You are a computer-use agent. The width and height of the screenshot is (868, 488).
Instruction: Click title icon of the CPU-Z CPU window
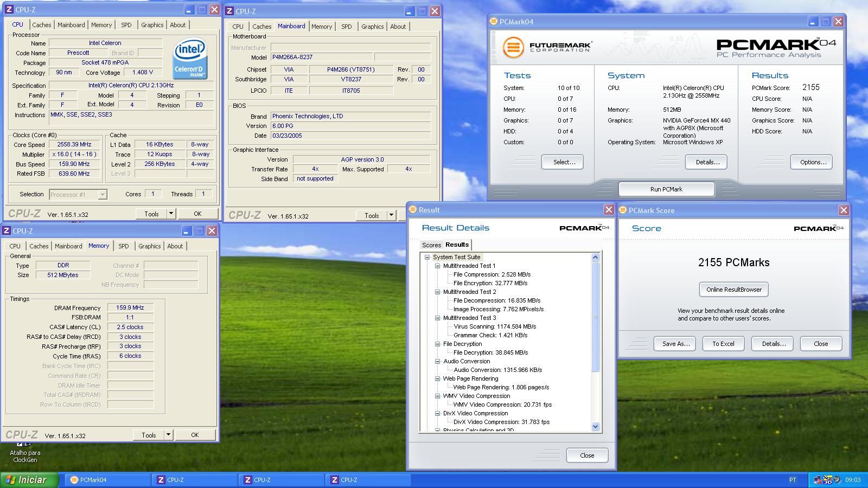pyautogui.click(x=9, y=10)
